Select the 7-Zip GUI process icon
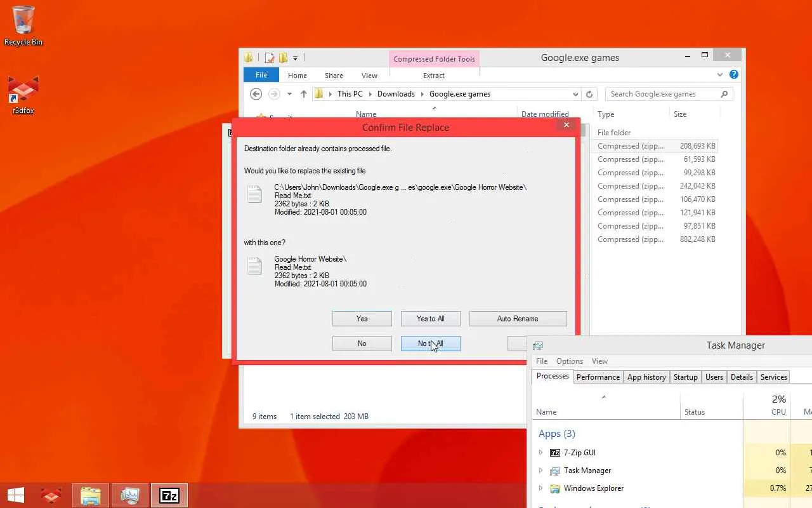The height and width of the screenshot is (508, 812). point(555,453)
